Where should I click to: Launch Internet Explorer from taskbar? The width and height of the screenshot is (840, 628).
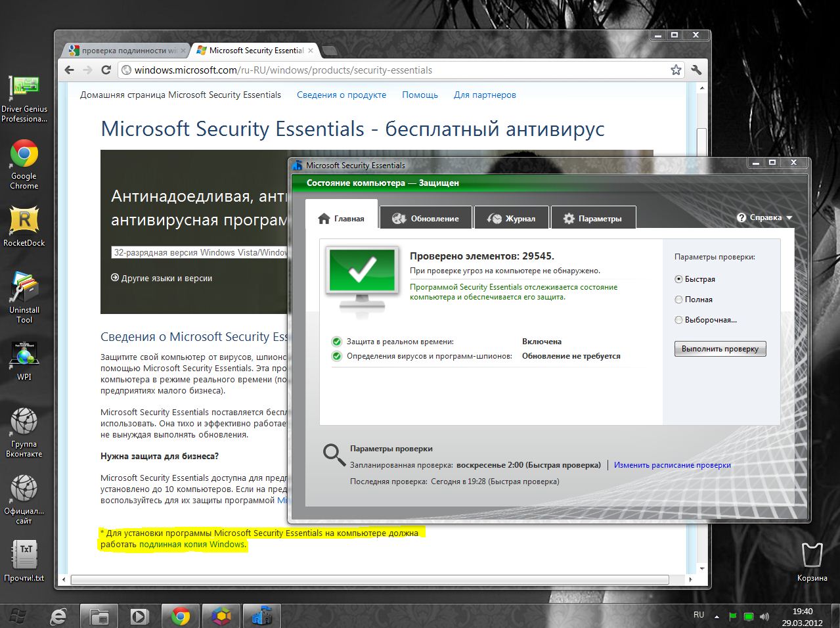[x=59, y=616]
